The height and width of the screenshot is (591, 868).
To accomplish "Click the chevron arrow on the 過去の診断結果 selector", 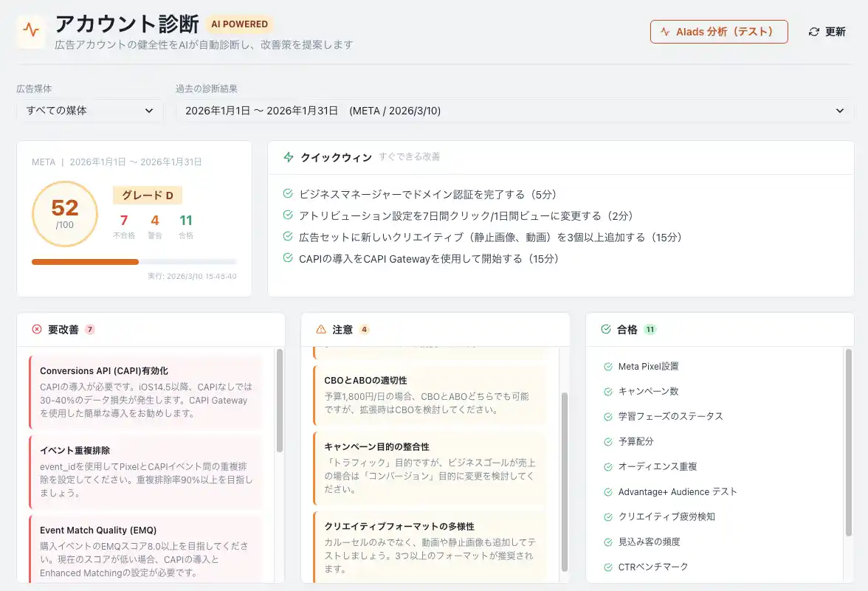I will [839, 111].
